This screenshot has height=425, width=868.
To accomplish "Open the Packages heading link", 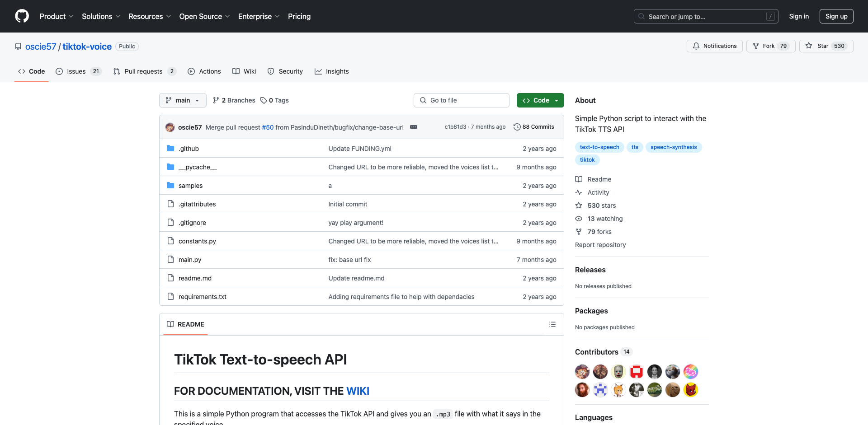I will 591,311.
